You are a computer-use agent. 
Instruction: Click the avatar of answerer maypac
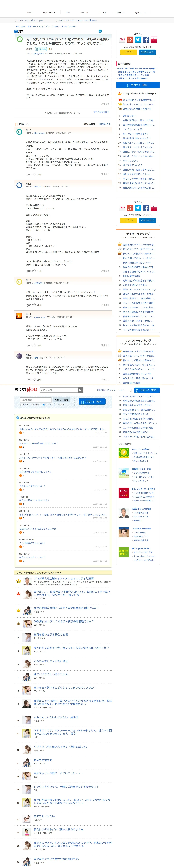click(19, 185)
